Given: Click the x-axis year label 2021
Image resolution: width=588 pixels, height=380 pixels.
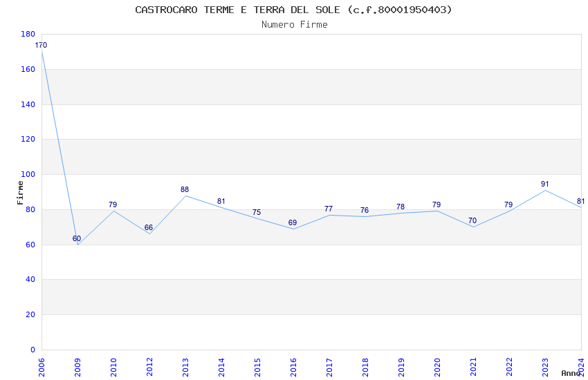Looking at the screenshot, I should pyautogui.click(x=473, y=368).
